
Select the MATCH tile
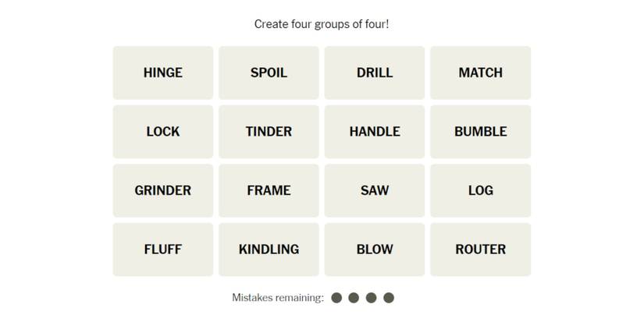[x=480, y=73]
